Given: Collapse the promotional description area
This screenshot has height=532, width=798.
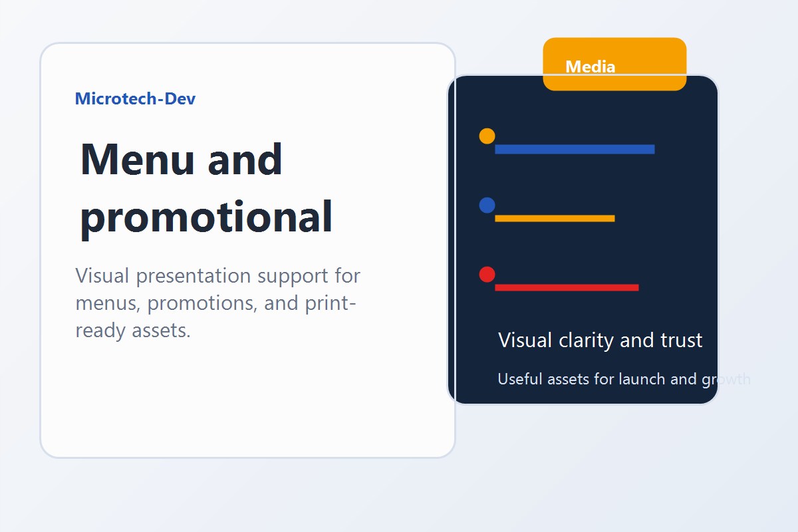Looking at the screenshot, I should click(218, 303).
